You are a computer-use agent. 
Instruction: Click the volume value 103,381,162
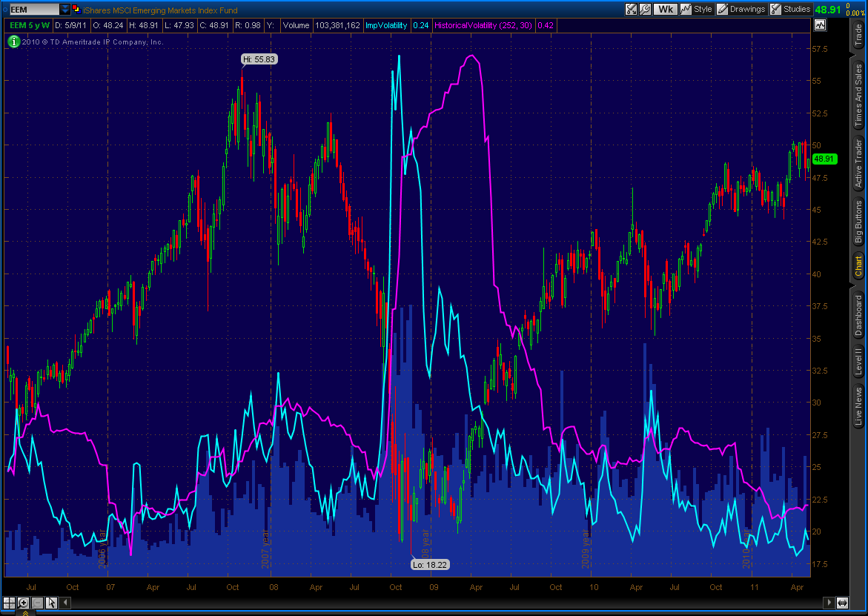click(337, 25)
